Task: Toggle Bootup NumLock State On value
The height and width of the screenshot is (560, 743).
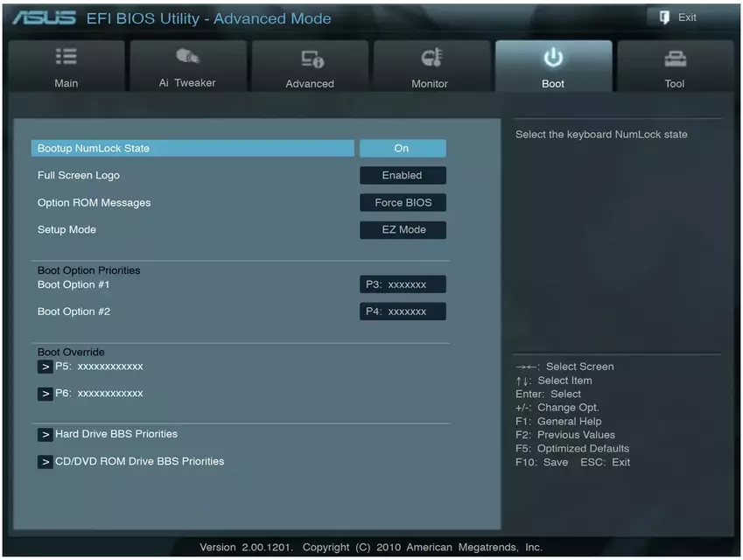Action: pos(403,148)
